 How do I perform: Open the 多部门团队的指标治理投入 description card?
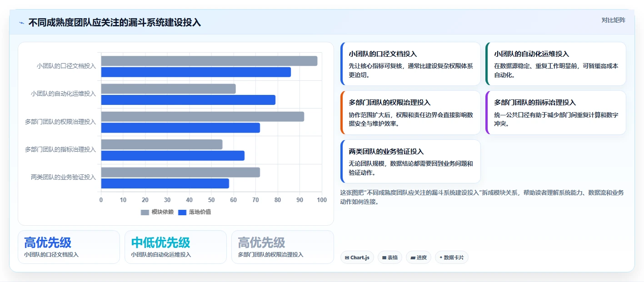[x=556, y=113]
